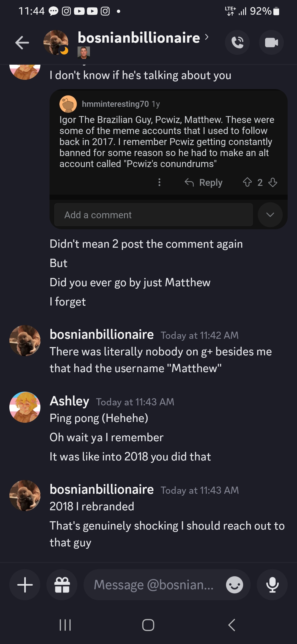Open the gift icon

[62, 585]
